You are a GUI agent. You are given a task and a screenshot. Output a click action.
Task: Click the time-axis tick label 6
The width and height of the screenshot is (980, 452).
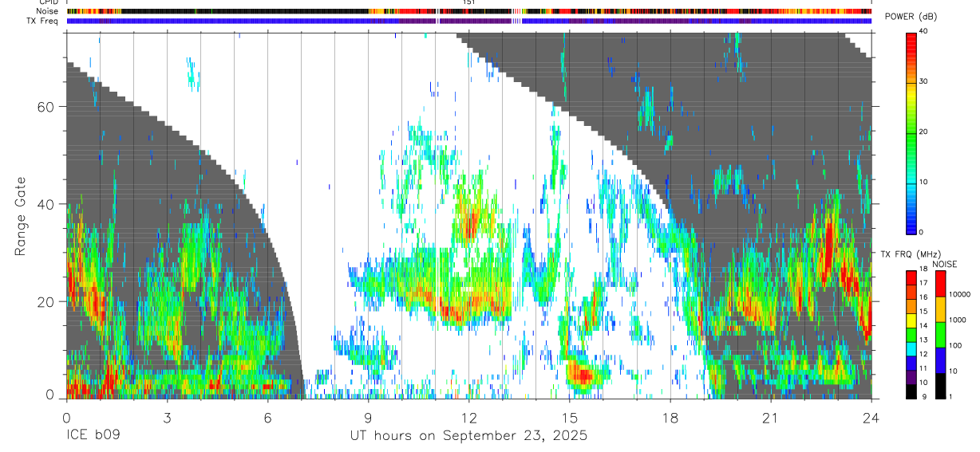pos(267,418)
